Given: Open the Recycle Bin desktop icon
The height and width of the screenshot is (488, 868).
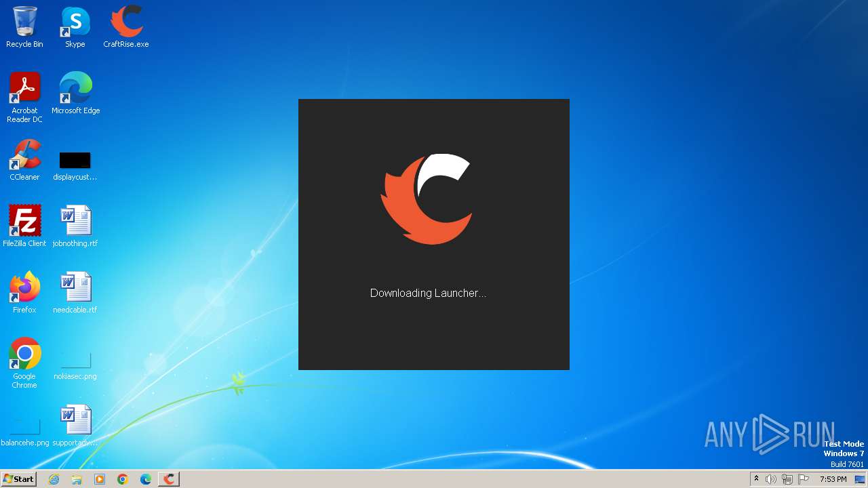Looking at the screenshot, I should pyautogui.click(x=24, y=27).
